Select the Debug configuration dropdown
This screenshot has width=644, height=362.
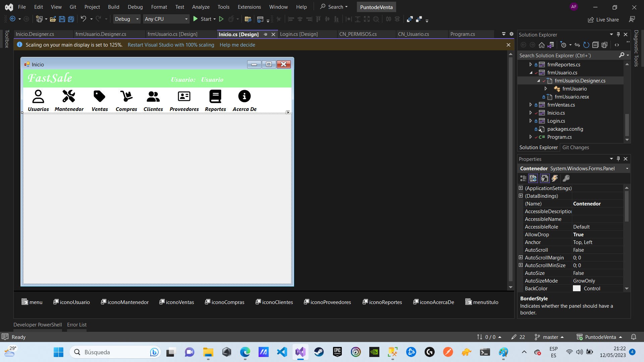(x=126, y=18)
